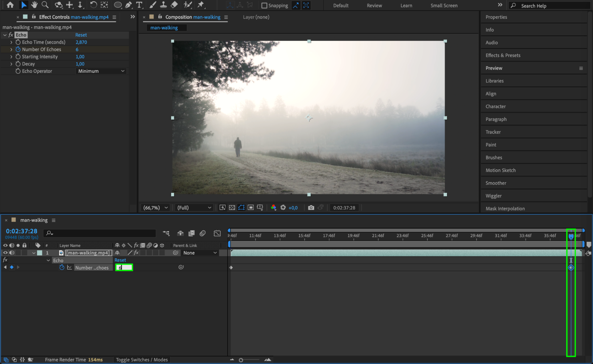Open the Effects & Presets panel

pos(503,55)
